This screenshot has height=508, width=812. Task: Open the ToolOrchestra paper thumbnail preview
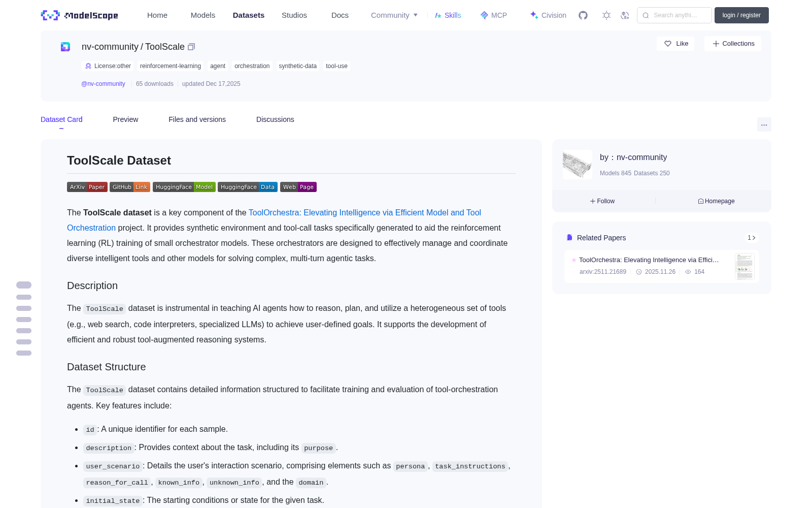pos(745,266)
